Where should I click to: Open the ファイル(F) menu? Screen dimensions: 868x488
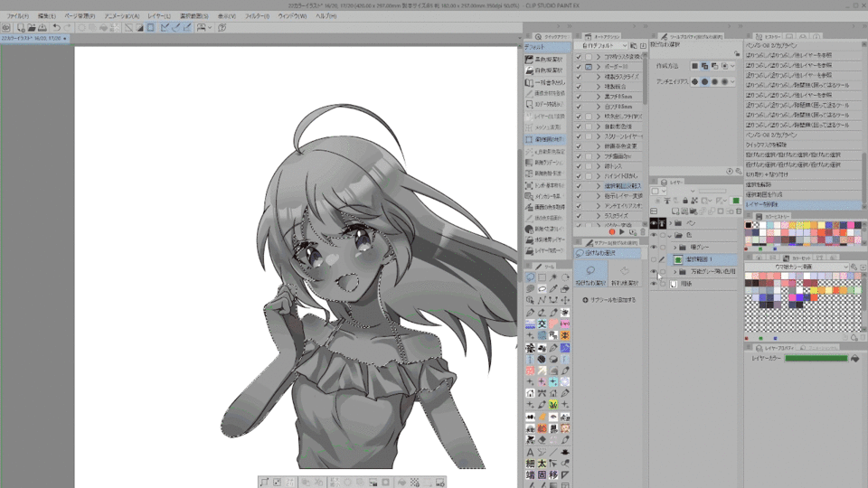pos(17,16)
